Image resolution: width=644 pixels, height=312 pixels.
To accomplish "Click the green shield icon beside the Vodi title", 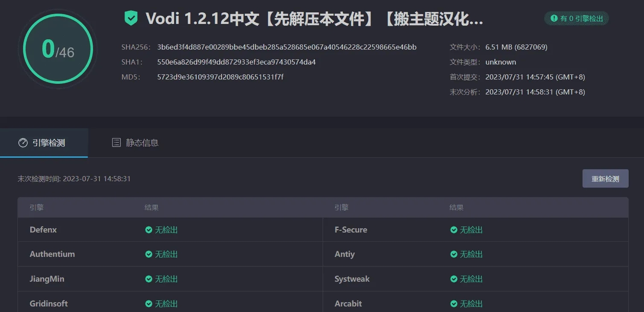I will tap(131, 18).
